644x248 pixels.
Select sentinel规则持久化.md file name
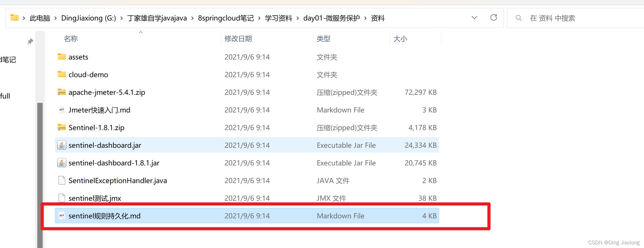tap(104, 216)
